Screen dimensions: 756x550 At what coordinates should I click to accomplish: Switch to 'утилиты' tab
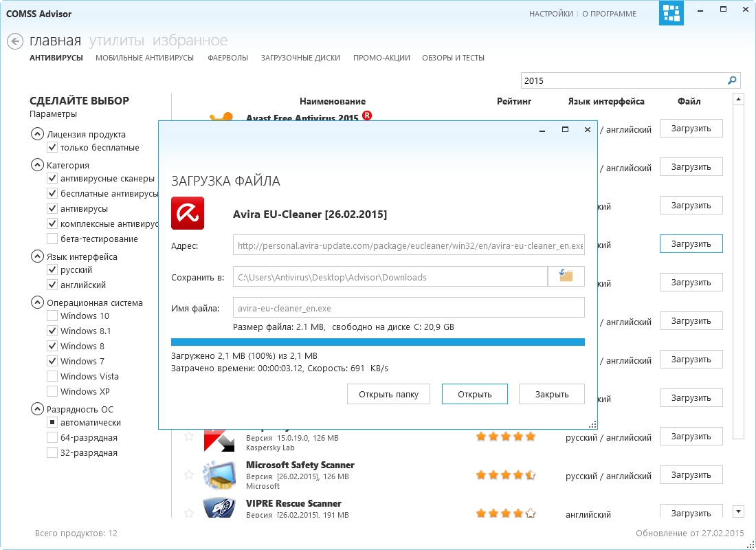coord(117,41)
